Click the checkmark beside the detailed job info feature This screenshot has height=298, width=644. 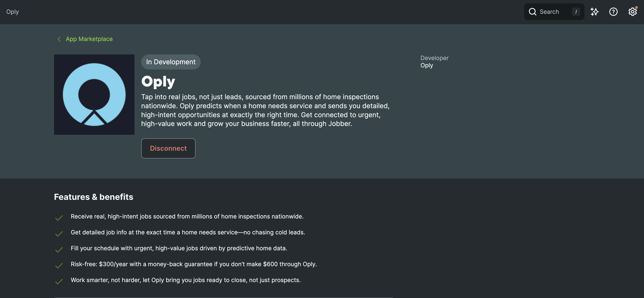(x=59, y=233)
